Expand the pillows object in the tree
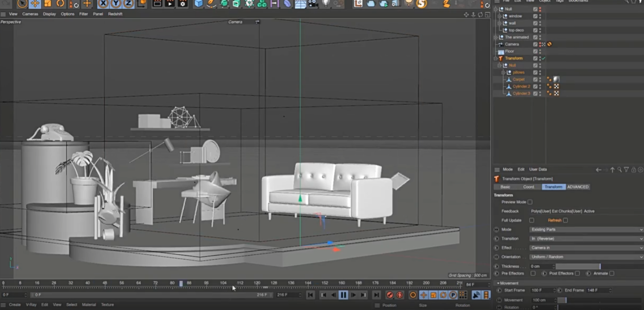 tap(503, 72)
